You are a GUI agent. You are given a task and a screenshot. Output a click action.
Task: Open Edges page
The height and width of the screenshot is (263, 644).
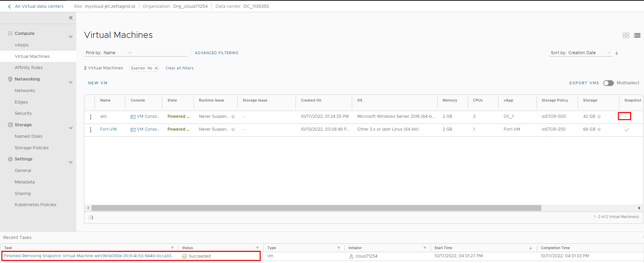[21, 102]
